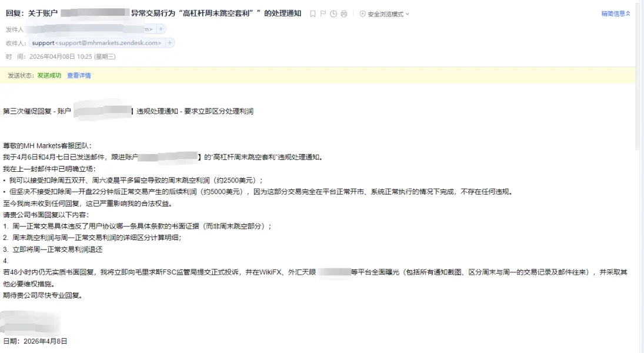Image resolution: width=644 pixels, height=353 pixels.
Task: Click the 日期：2026年4月8日 signature line
Action: 35,341
